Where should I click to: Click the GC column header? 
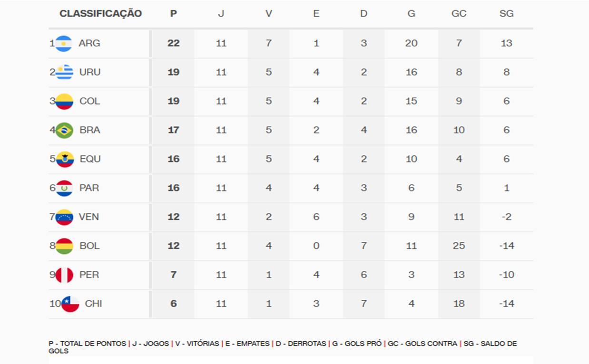[x=459, y=14]
